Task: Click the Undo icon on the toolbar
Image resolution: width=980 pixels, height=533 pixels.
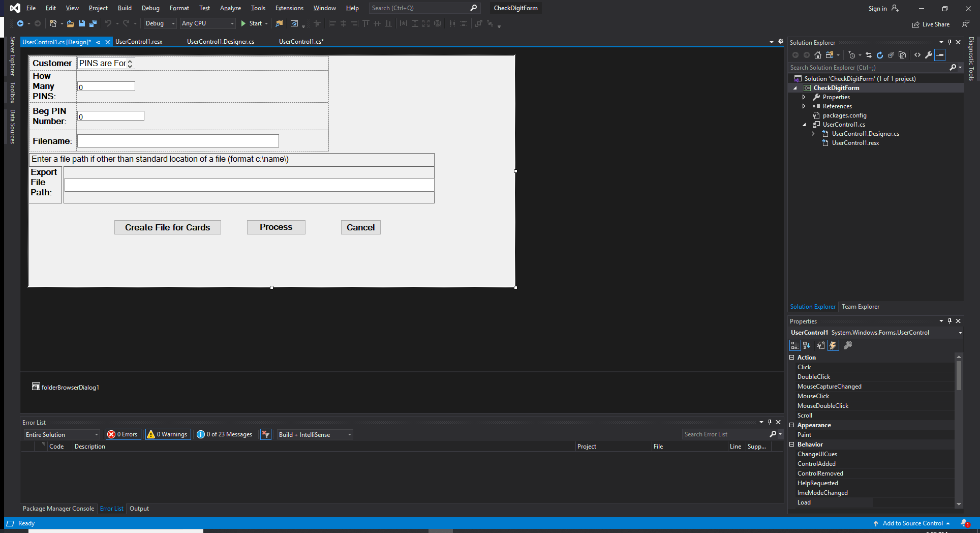Action: click(x=108, y=23)
